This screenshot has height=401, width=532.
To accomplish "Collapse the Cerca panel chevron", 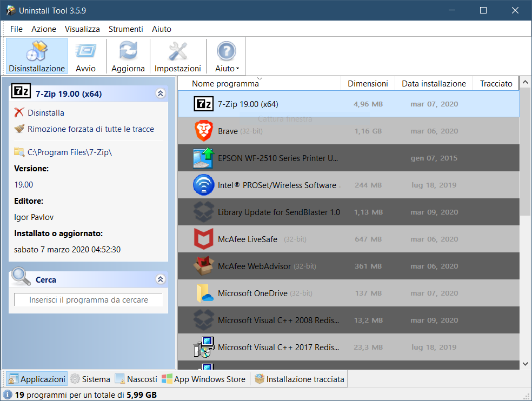I will tap(161, 279).
